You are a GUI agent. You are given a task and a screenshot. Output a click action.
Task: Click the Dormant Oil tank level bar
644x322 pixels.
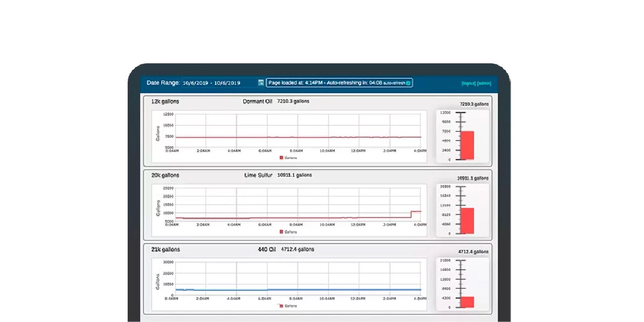pos(467,145)
